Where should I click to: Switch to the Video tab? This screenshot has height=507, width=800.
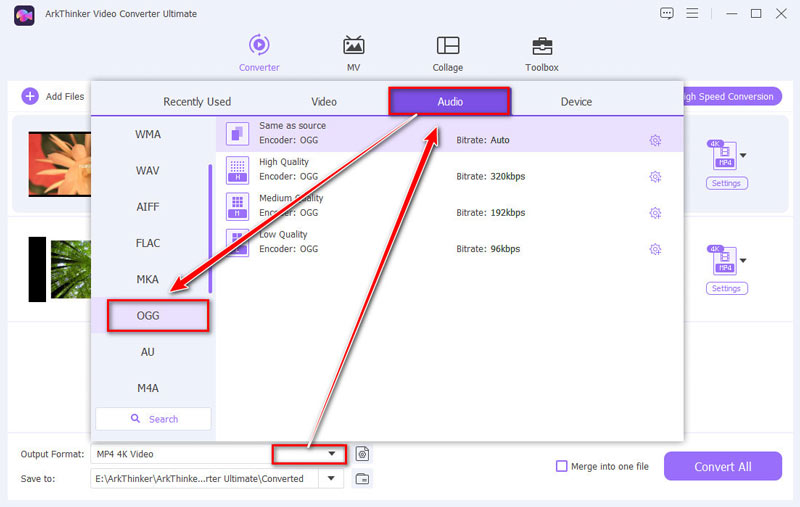click(x=324, y=102)
